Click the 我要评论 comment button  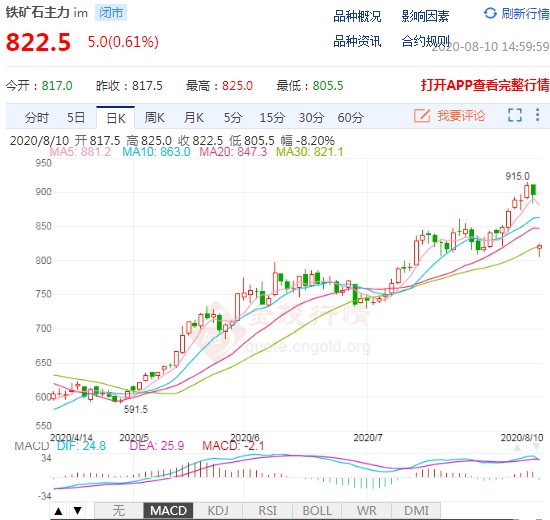(461, 115)
